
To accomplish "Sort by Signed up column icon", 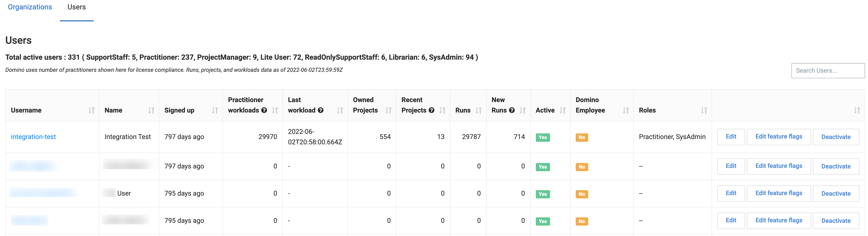I will click(215, 110).
